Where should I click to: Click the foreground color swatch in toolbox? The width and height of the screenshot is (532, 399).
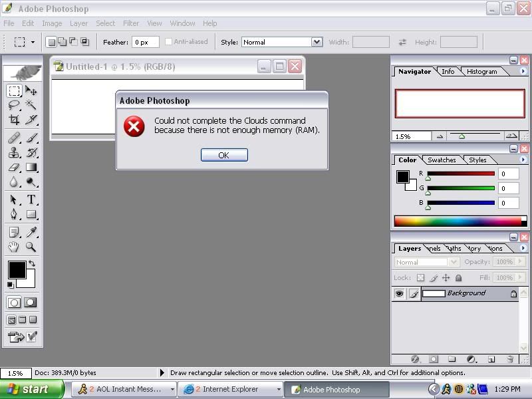tap(17, 270)
